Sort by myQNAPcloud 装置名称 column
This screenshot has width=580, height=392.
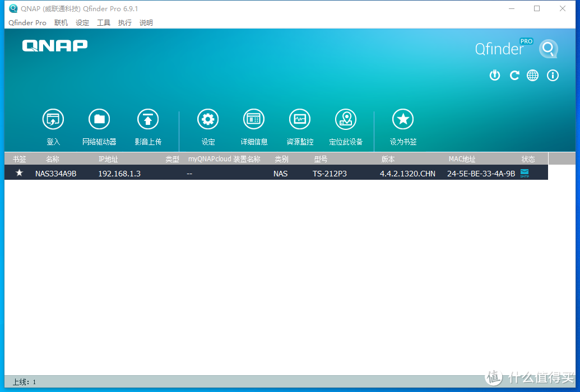(x=224, y=159)
